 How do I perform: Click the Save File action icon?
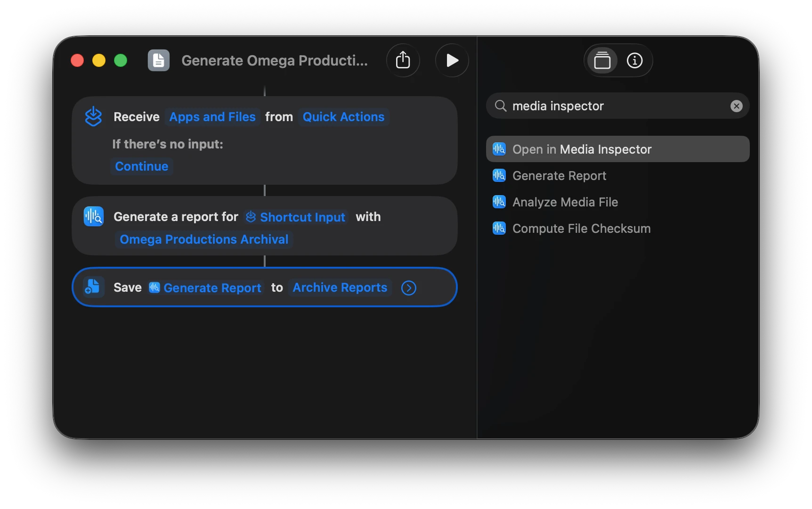pos(93,287)
